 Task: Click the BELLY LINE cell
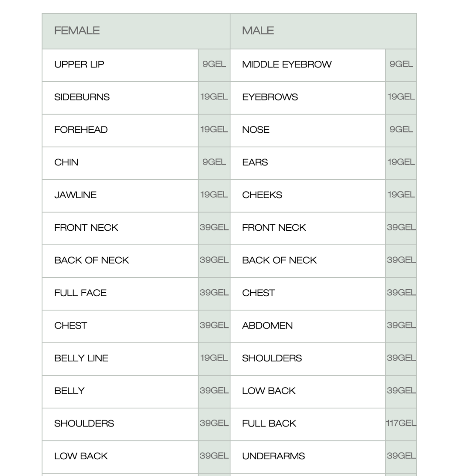click(120, 359)
